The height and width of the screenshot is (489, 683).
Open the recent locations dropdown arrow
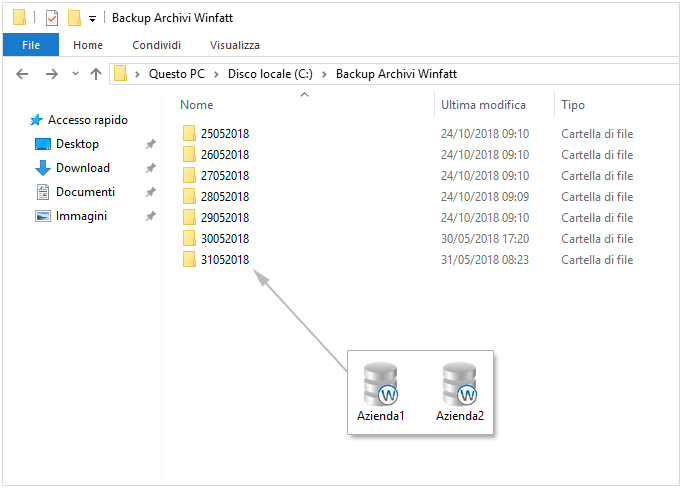75,74
